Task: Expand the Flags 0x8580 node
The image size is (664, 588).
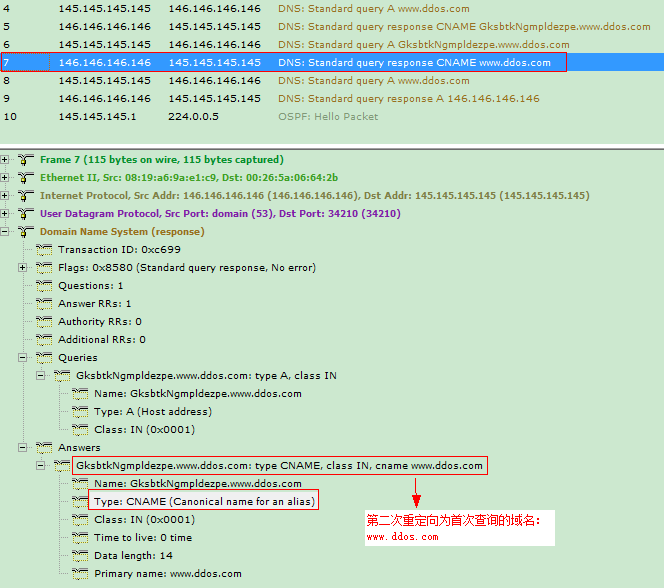Action: point(22,268)
